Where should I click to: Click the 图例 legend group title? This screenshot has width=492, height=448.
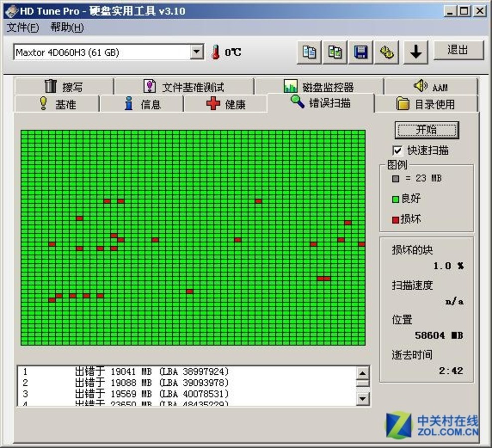[397, 165]
